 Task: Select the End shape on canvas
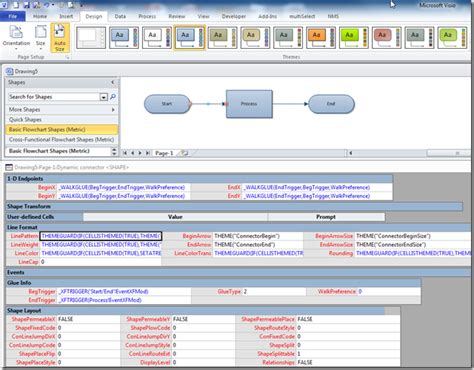click(x=331, y=104)
